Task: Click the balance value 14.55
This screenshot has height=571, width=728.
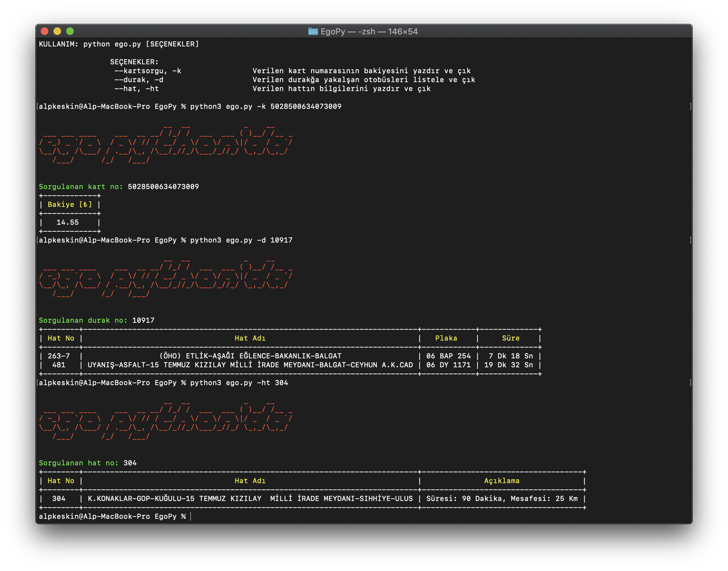Action: [x=67, y=222]
